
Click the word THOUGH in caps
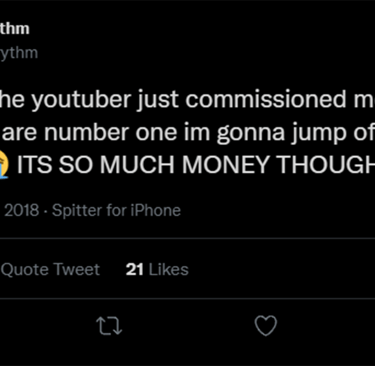click(x=326, y=165)
